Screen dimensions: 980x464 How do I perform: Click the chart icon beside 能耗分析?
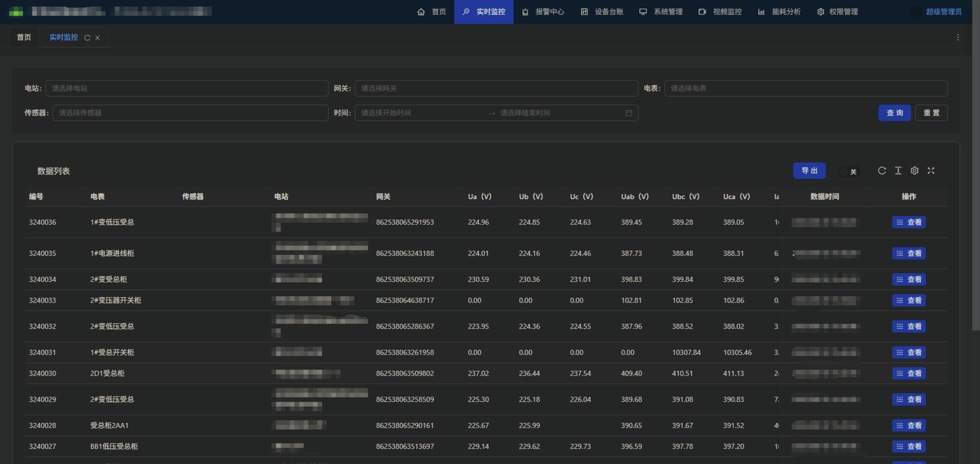[x=761, y=12]
